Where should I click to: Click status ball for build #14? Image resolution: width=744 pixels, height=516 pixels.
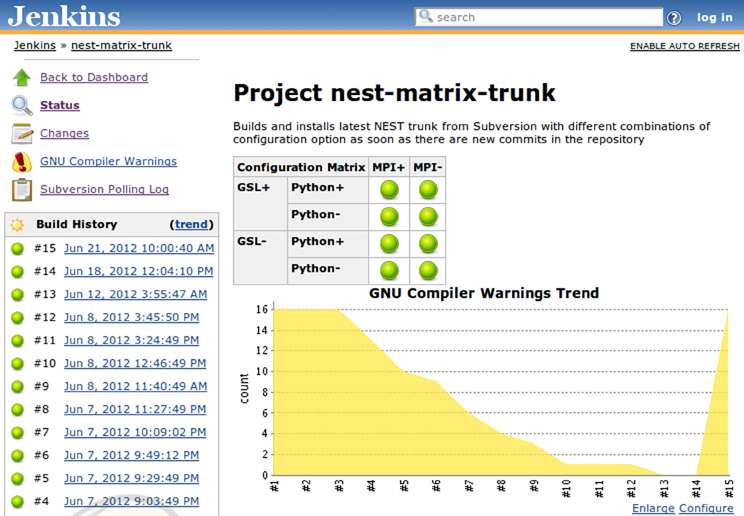[18, 272]
